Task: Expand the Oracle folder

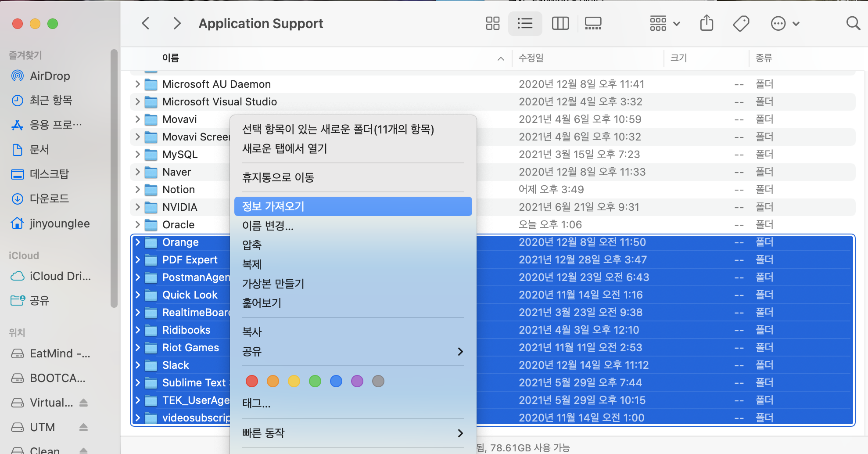Action: tap(137, 224)
